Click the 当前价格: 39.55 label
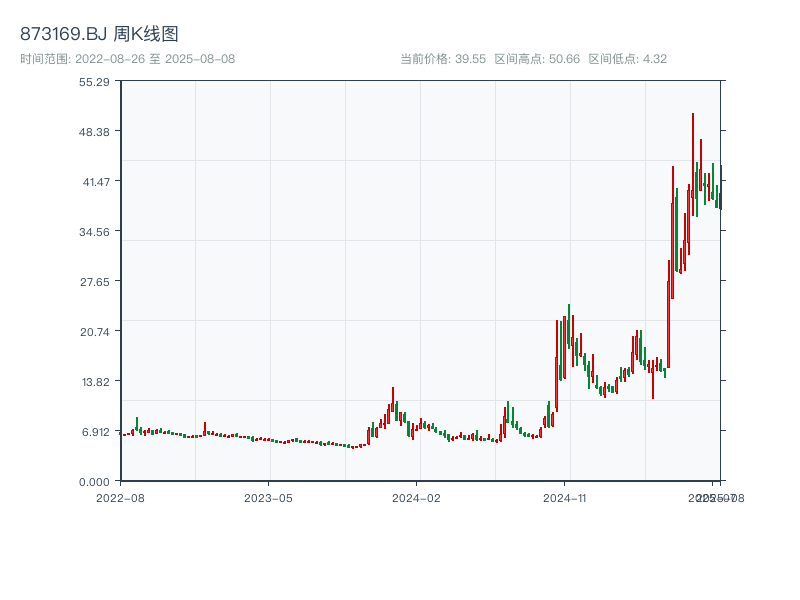The image size is (800, 600). [x=443, y=59]
